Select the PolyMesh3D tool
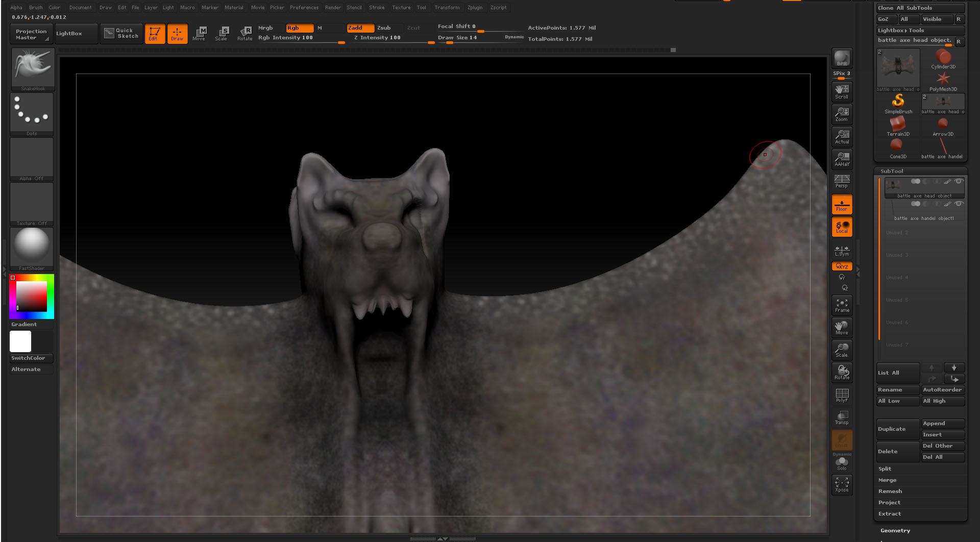This screenshot has height=542, width=980. (x=943, y=82)
